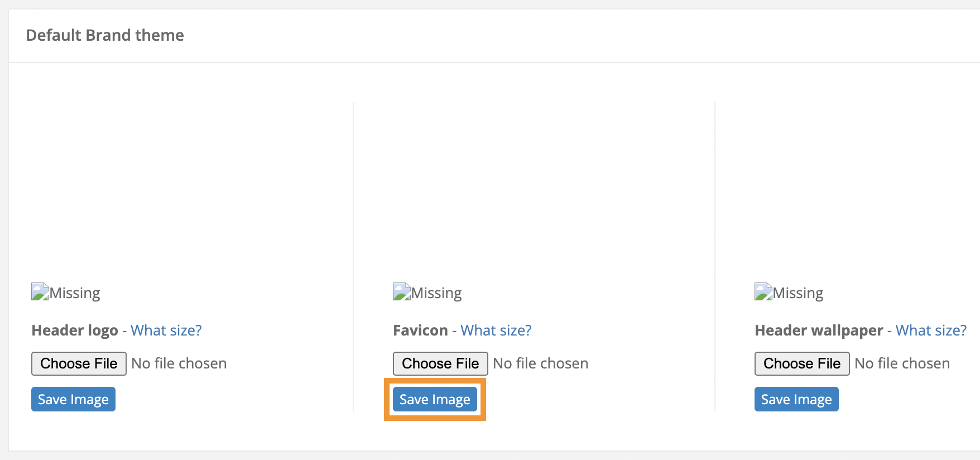The width and height of the screenshot is (980, 460).
Task: Open the Header wallpaper "What size?" link
Action: coord(931,330)
